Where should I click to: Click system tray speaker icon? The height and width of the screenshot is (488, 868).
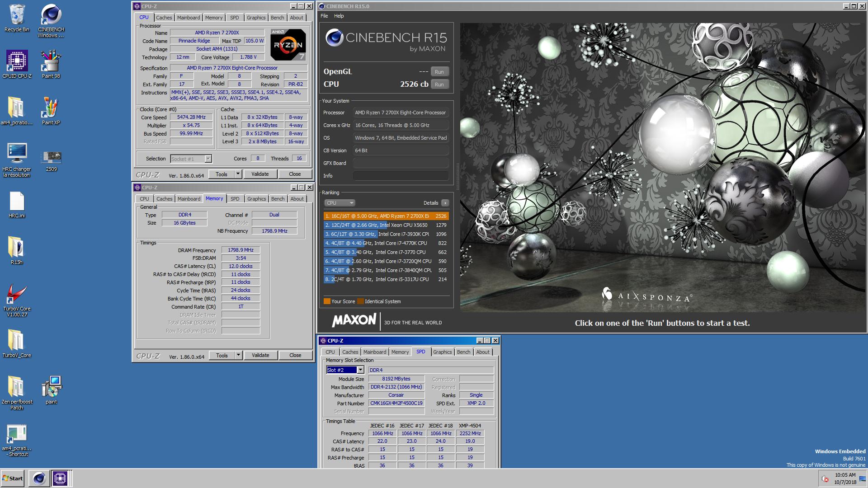pos(825,479)
